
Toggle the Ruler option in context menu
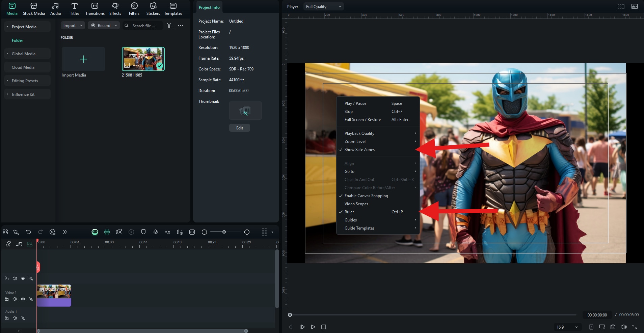point(378,212)
